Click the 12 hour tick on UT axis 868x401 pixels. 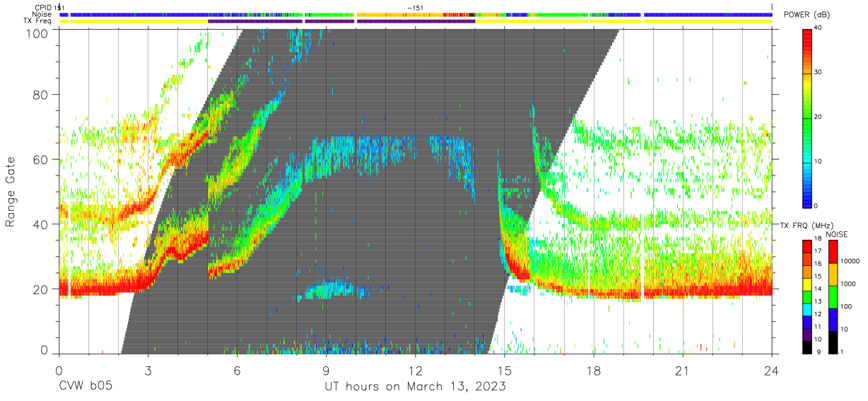tap(415, 370)
